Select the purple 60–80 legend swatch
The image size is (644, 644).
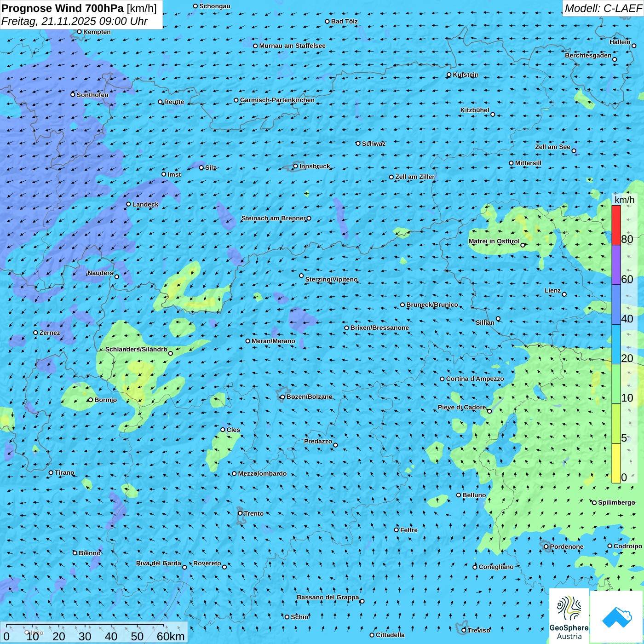pos(616,265)
